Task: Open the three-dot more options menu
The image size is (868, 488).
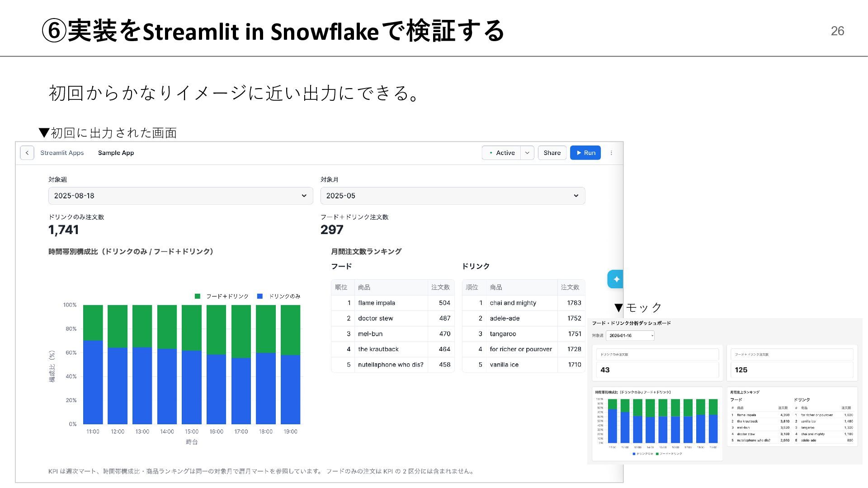Action: click(611, 153)
